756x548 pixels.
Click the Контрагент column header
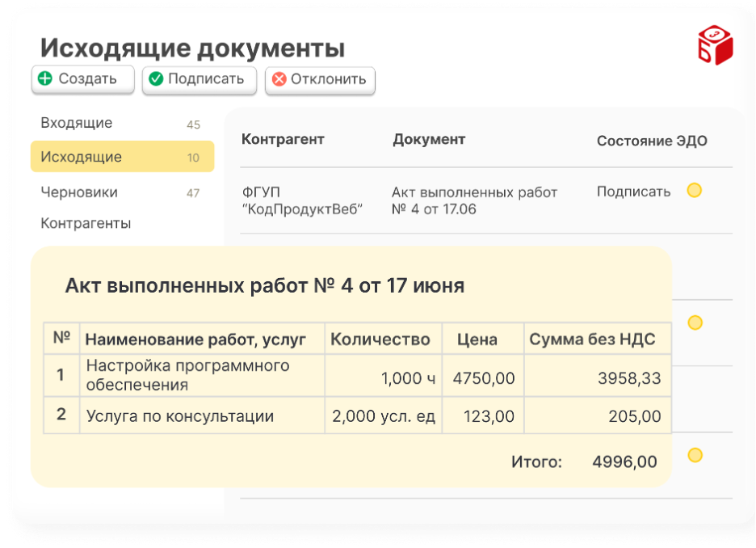pyautogui.click(x=282, y=139)
